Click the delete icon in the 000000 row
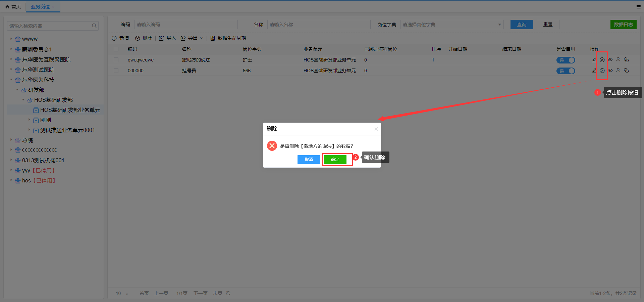Image resolution: width=644 pixels, height=302 pixels. 602,71
